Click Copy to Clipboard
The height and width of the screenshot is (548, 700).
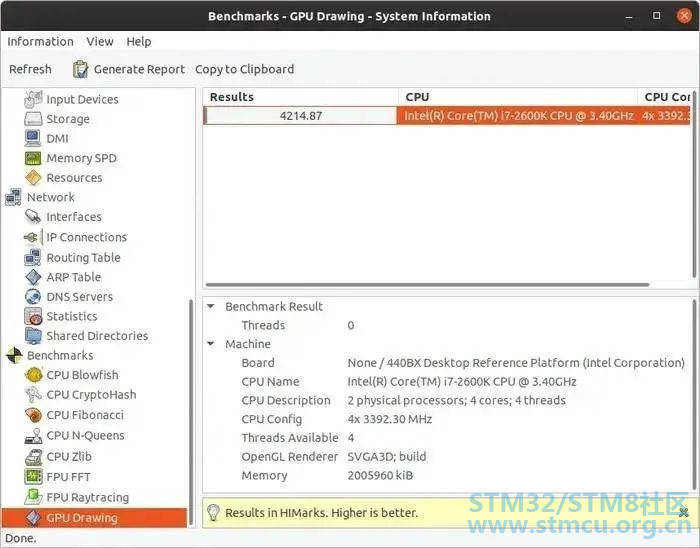[x=245, y=69]
